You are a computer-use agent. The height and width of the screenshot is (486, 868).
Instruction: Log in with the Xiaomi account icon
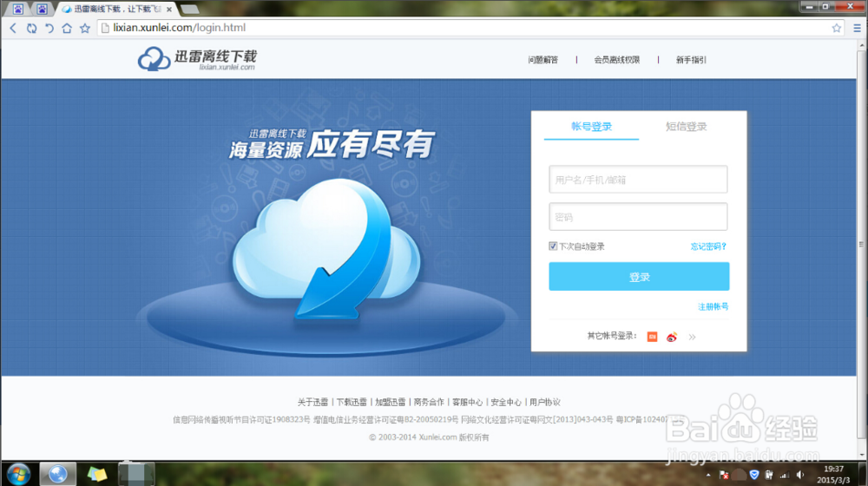coord(652,337)
